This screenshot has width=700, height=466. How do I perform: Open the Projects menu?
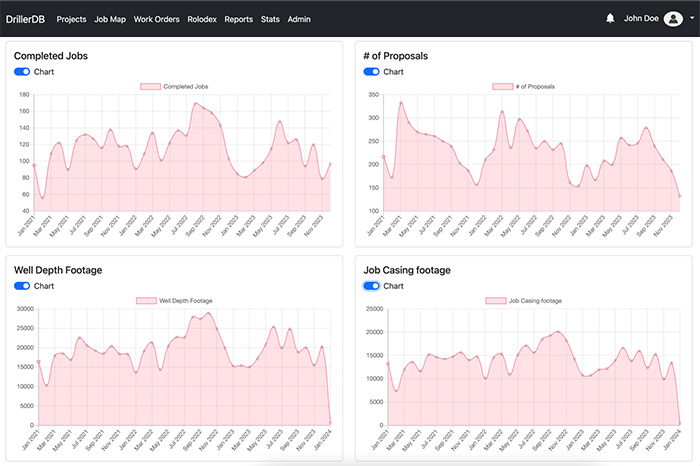[x=71, y=19]
